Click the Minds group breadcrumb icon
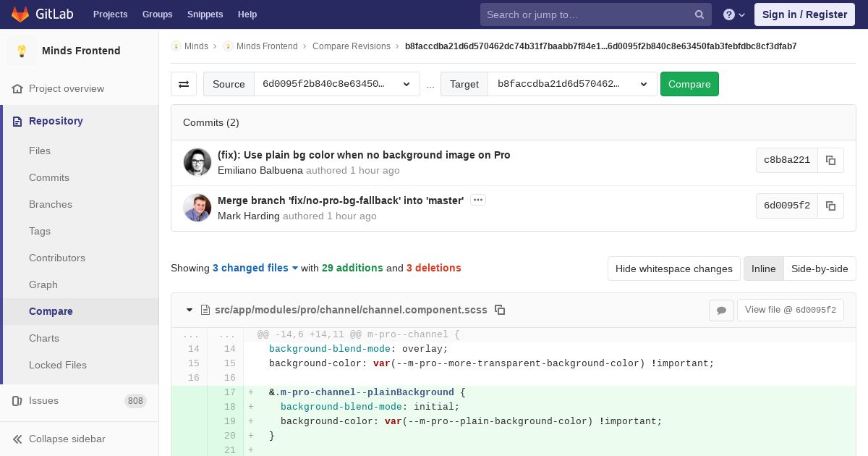The width and height of the screenshot is (868, 456). 176,46
